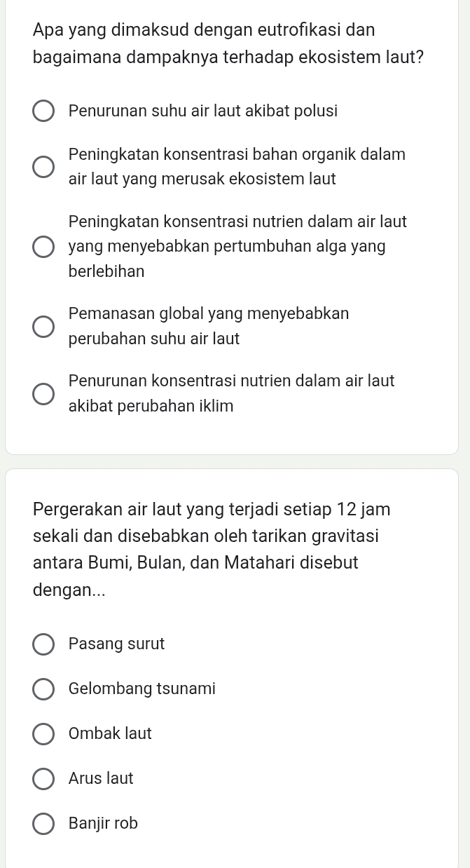Click the 'Penurunan suhu air laut' label text
The image size is (470, 868).
(x=203, y=111)
